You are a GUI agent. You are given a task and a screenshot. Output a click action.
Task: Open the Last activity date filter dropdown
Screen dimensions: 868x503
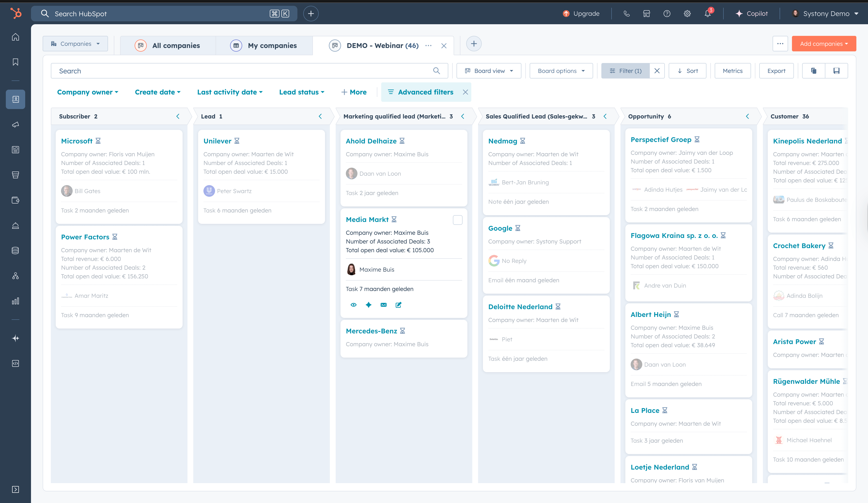pyautogui.click(x=230, y=92)
